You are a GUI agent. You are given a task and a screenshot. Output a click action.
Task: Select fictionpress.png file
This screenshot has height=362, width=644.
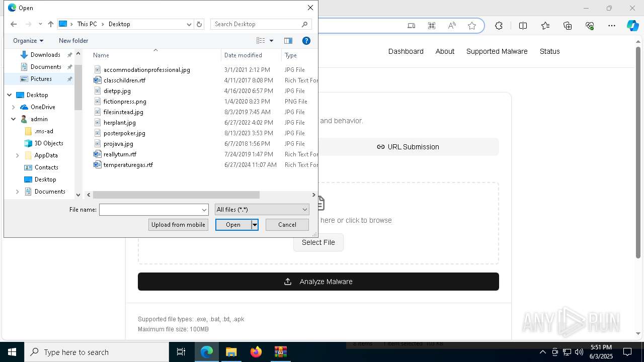(x=125, y=102)
